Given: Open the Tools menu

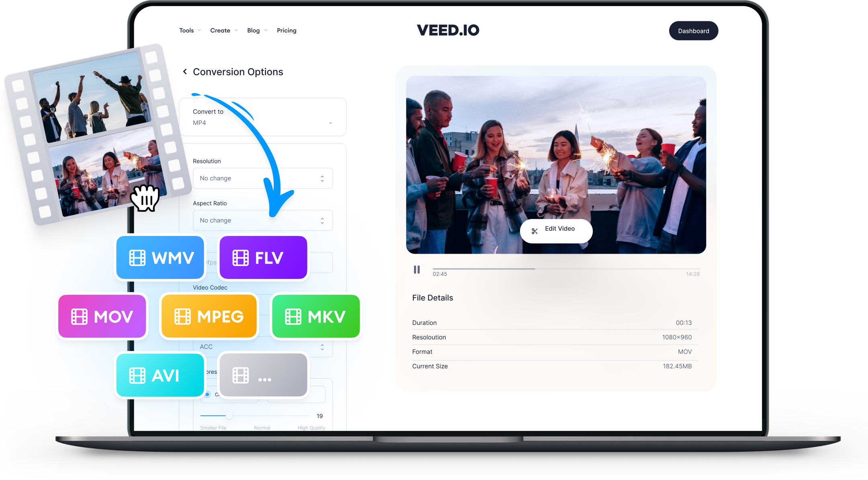Looking at the screenshot, I should click(186, 30).
